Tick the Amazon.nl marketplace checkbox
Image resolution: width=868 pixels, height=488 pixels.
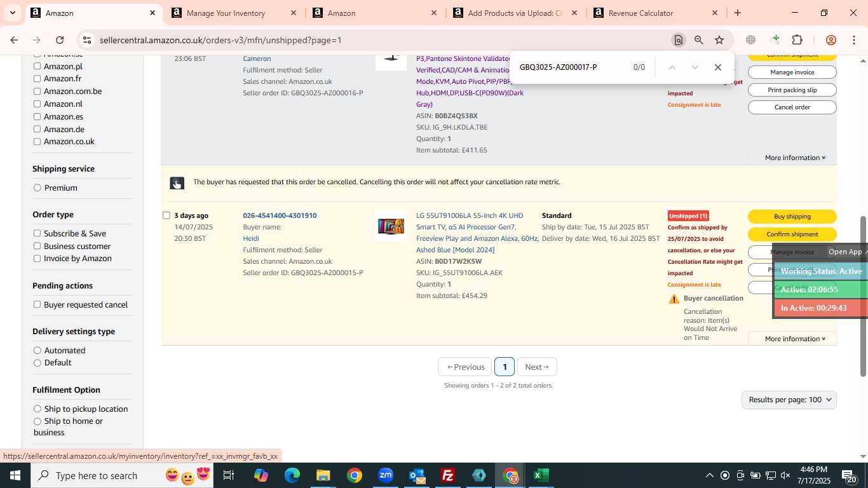(x=37, y=104)
